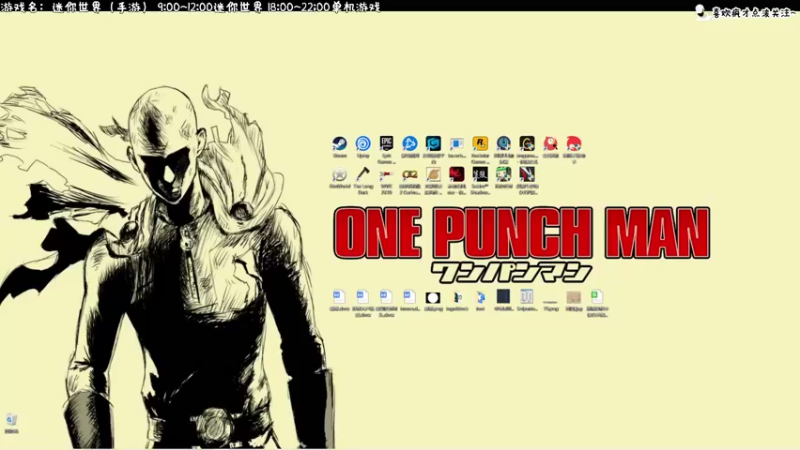Image resolution: width=800 pixels, height=450 pixels.
Task: Open the Rockstar Games launcher shortcut
Action: [480, 144]
